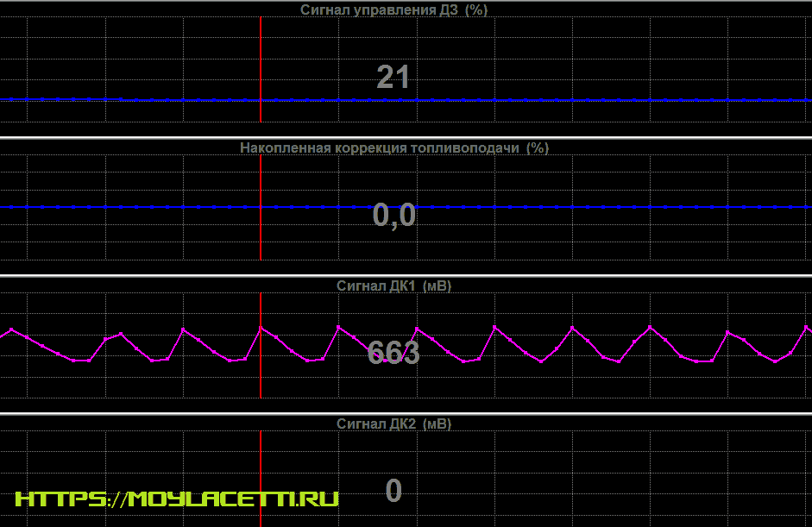Click the "Сигнал ДК2 (мВ)" panel title

tap(393, 423)
